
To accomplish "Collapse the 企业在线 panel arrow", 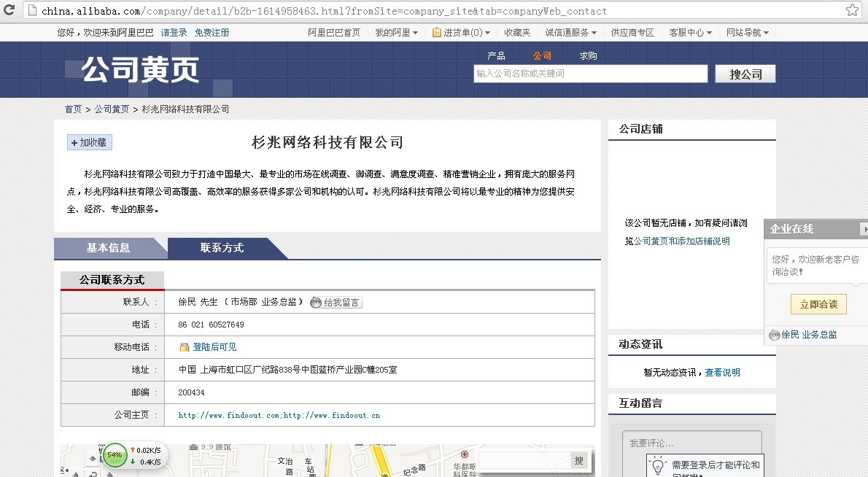I will [864, 228].
